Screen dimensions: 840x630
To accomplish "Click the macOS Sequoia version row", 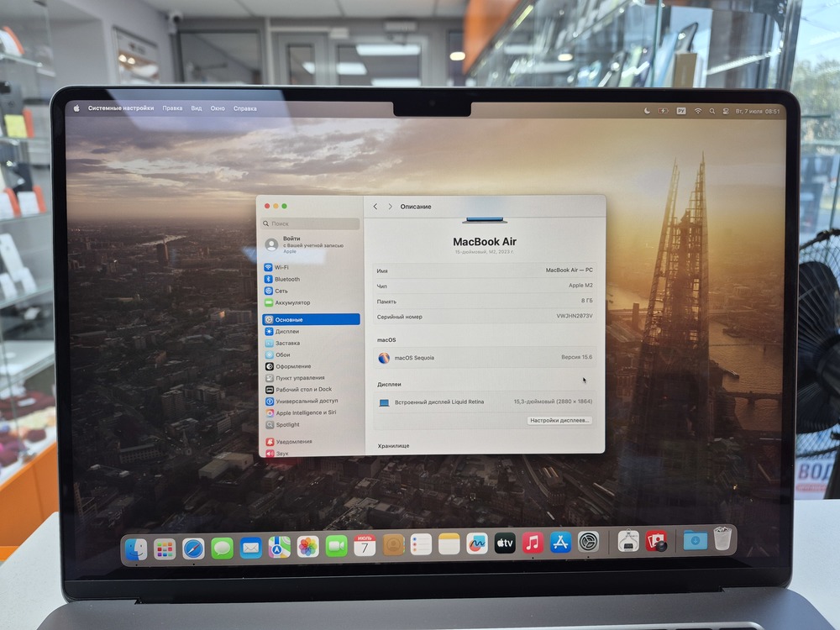I will click(485, 357).
